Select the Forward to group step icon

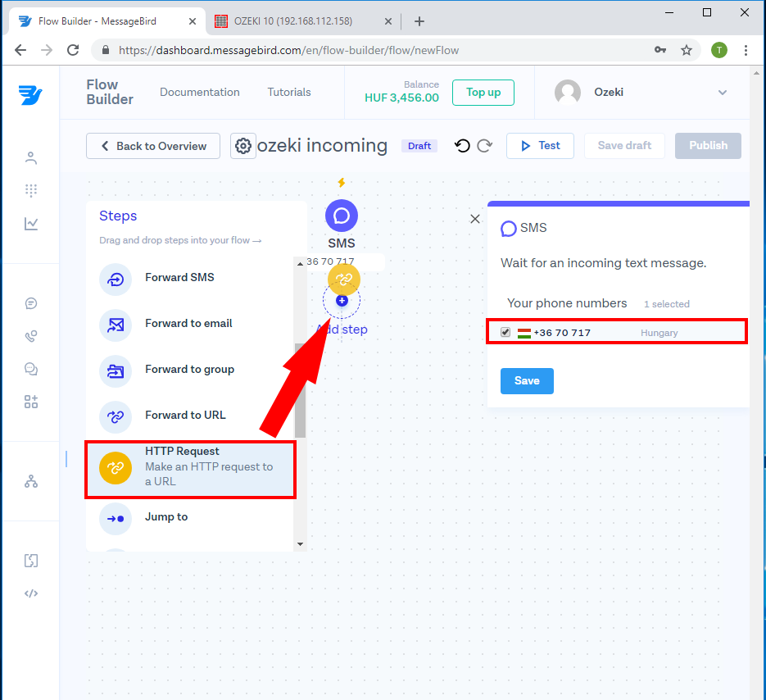(x=116, y=371)
